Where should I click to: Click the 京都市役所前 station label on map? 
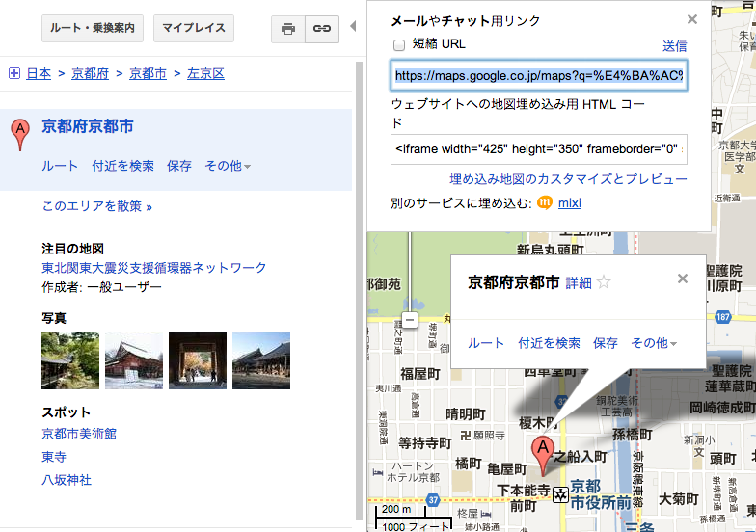pyautogui.click(x=601, y=494)
